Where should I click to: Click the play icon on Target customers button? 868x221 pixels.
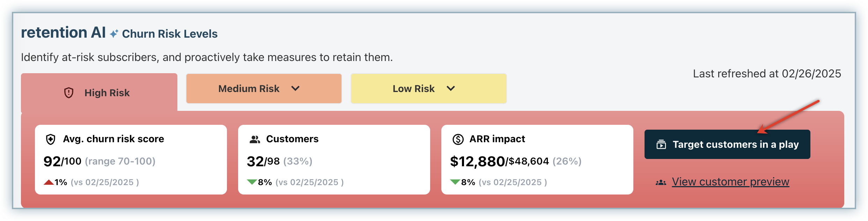661,144
